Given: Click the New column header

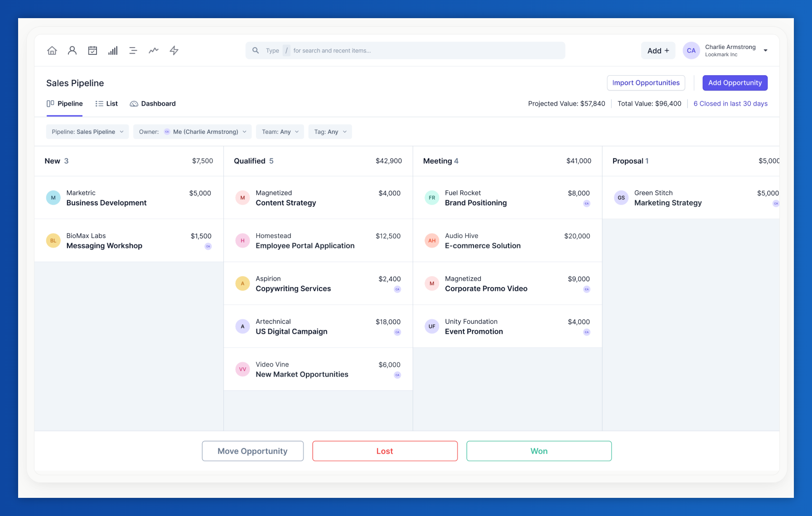Looking at the screenshot, I should (x=129, y=161).
